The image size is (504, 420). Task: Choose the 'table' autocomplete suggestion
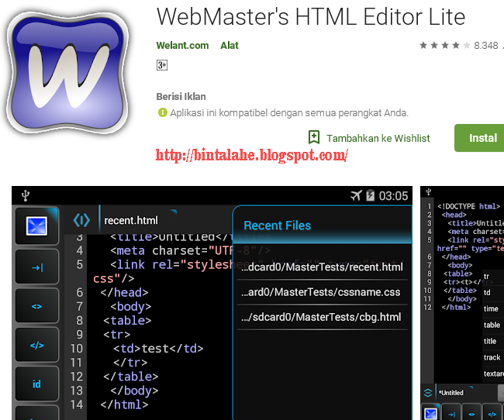492,325
